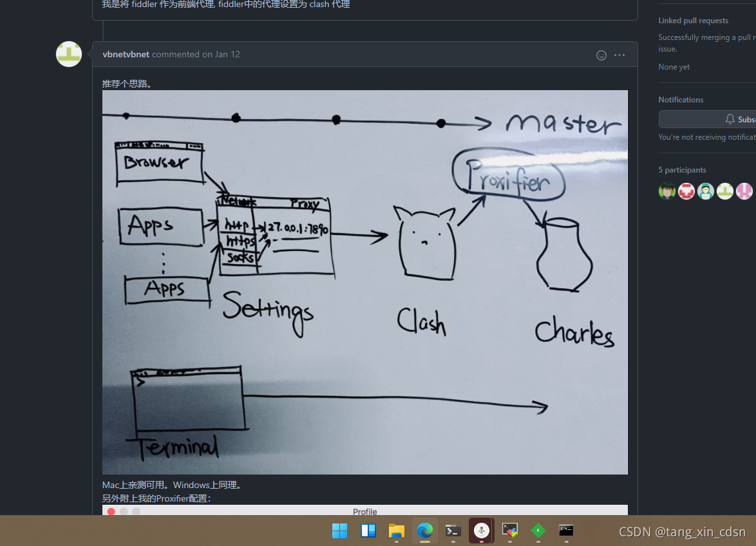This screenshot has width=756, height=546.
Task: Open vbnetvbnet's profile avatar beside the comment
Action: [x=69, y=54]
